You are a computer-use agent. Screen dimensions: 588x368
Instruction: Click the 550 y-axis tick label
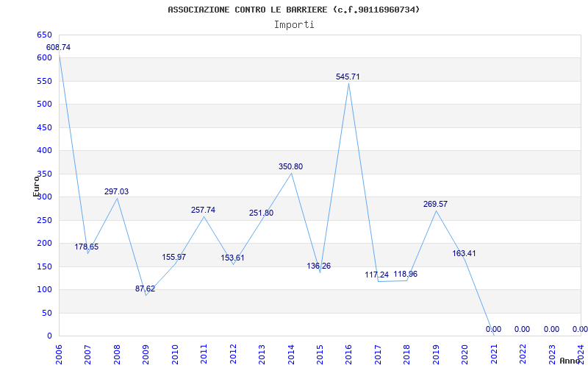tap(44, 81)
